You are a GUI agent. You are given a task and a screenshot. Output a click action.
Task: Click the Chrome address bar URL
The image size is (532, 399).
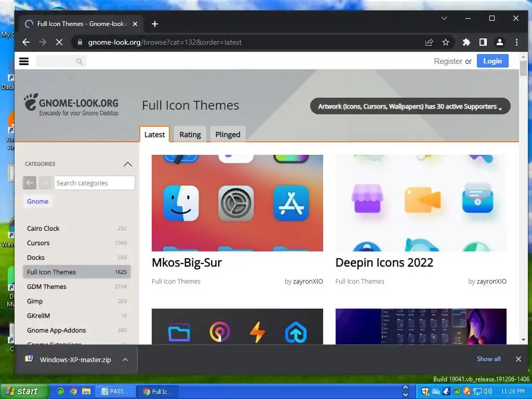[x=165, y=42]
